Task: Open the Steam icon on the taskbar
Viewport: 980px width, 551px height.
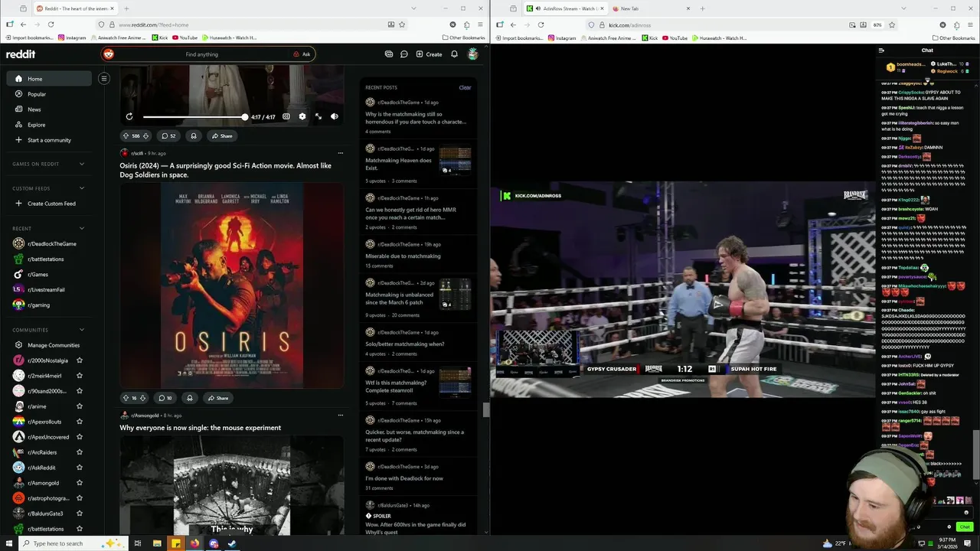Action: (x=232, y=543)
